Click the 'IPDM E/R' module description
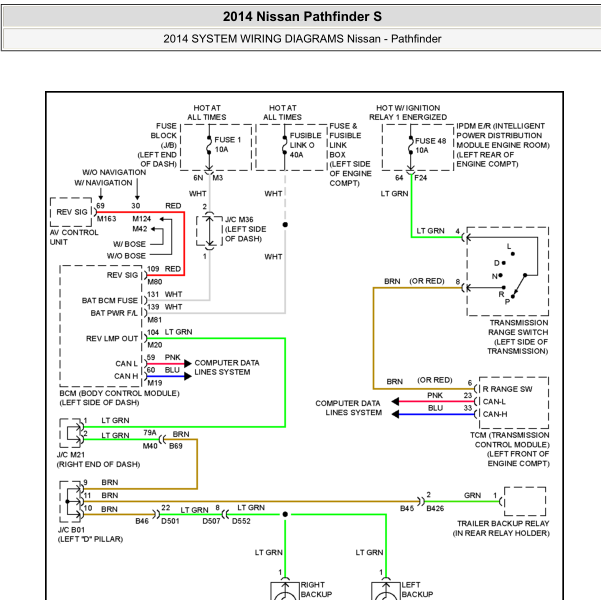This screenshot has width=601, height=600. tap(502, 145)
